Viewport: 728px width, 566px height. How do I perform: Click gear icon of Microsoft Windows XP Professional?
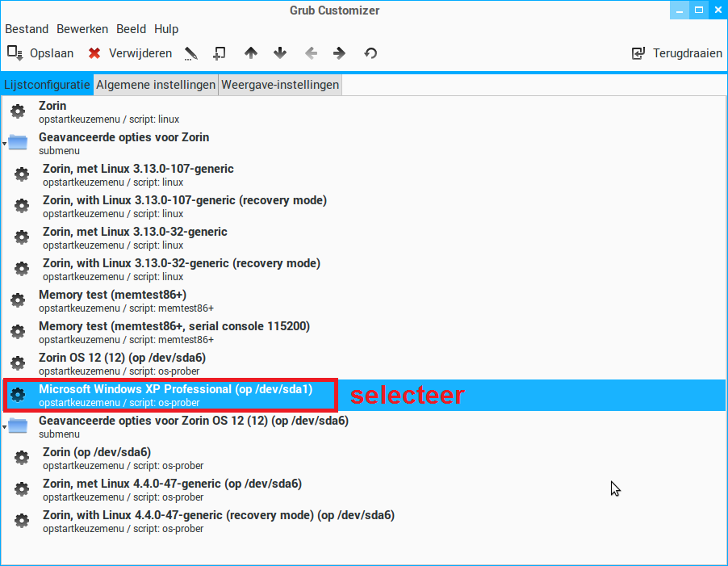18,395
